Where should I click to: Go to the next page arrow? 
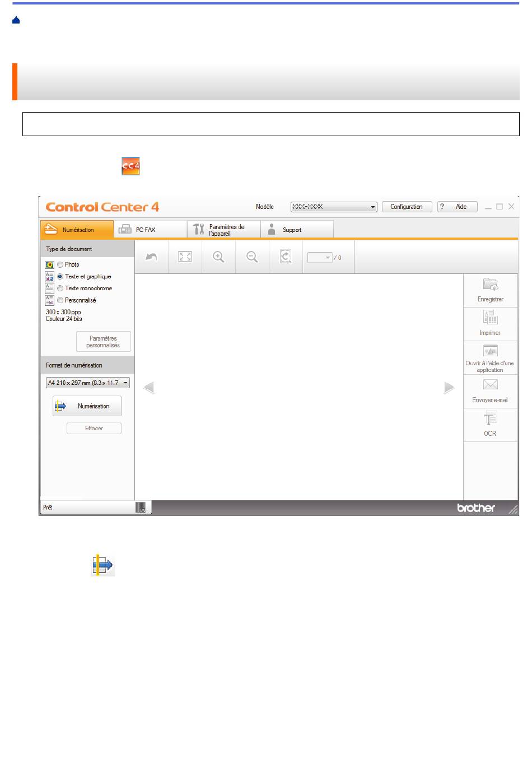(449, 388)
